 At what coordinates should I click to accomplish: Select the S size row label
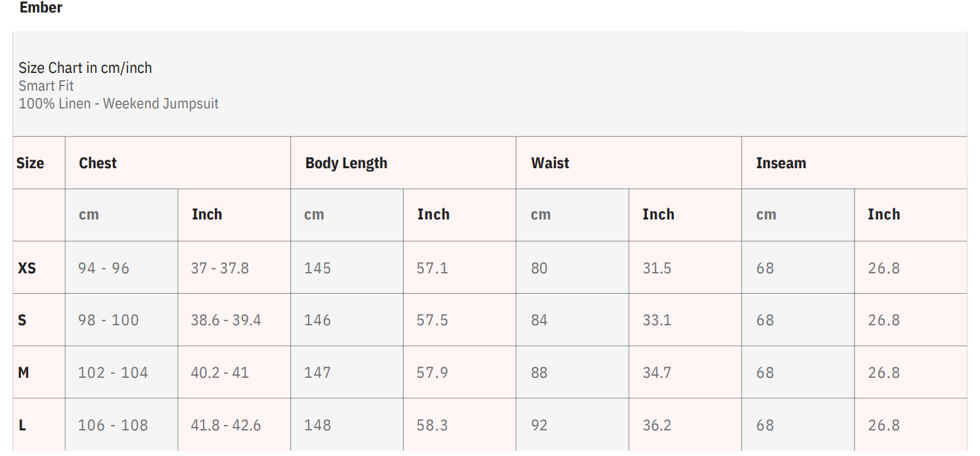[22, 320]
